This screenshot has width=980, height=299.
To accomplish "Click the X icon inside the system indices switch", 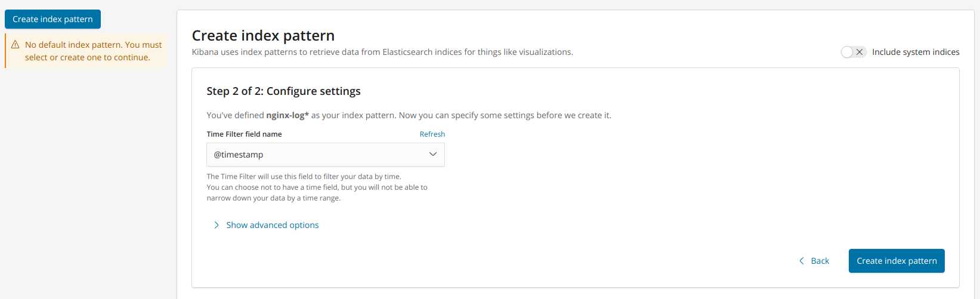I will point(860,52).
